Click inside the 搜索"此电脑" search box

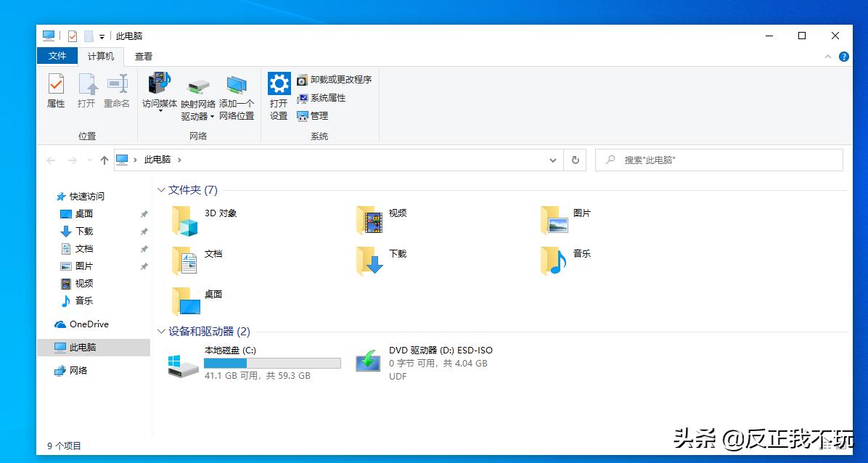718,160
